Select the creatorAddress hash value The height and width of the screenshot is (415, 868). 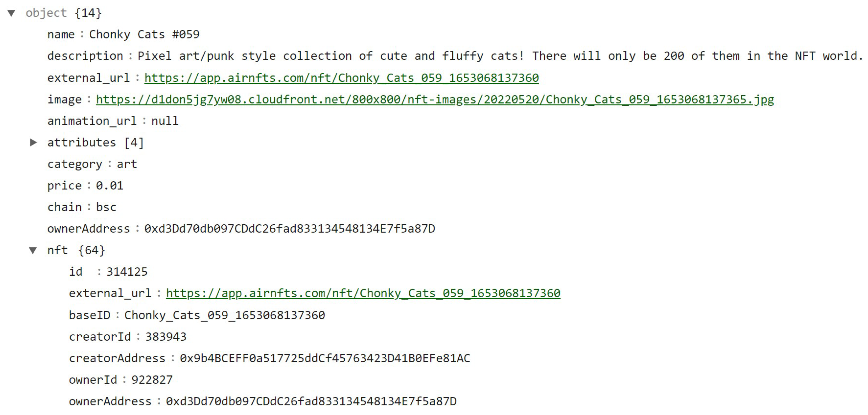[x=324, y=358]
